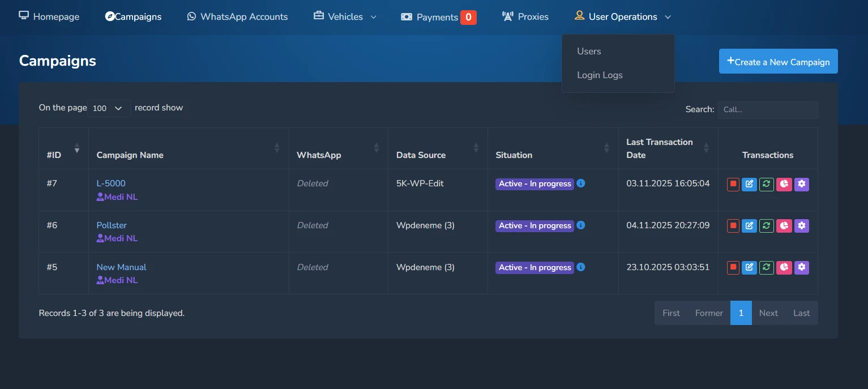Open gear settings for New Manual campaign
The image size is (868, 389).
pyautogui.click(x=801, y=267)
